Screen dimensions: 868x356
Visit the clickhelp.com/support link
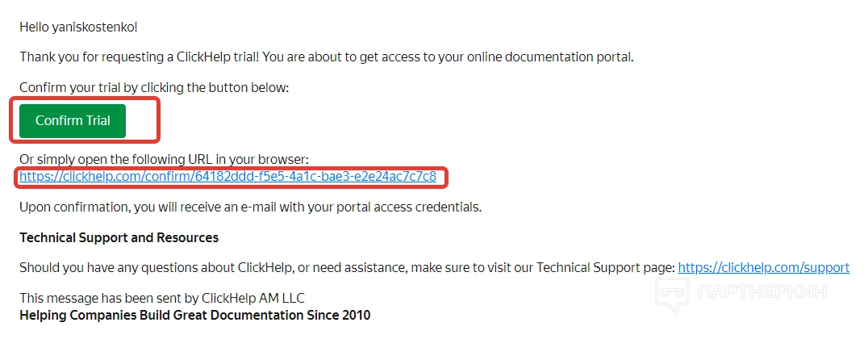(763, 267)
